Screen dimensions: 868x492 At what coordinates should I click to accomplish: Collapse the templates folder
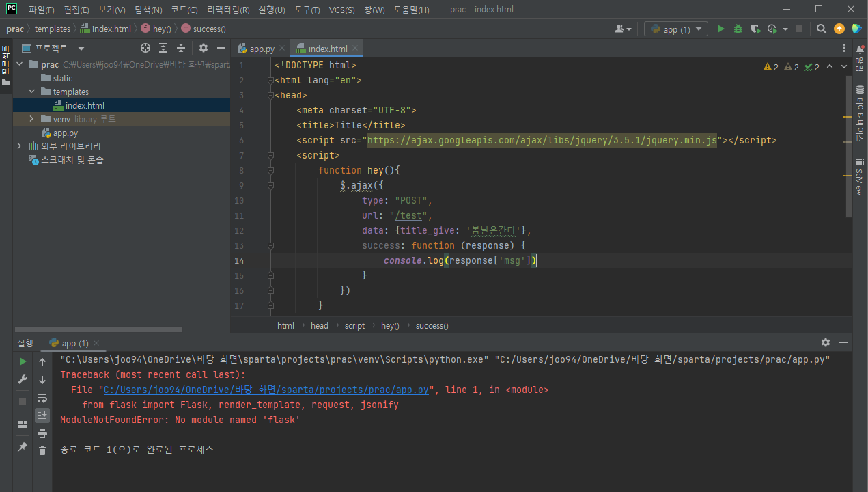(31, 92)
